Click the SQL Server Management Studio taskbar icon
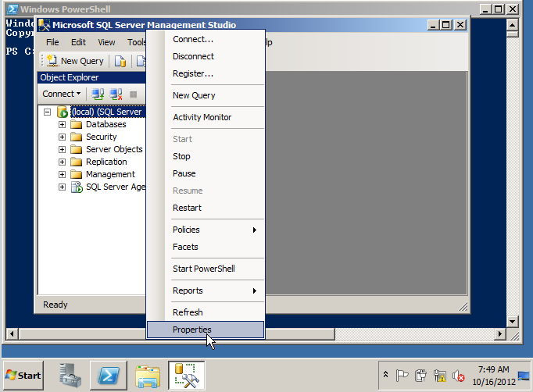533x392 pixels. click(x=187, y=376)
